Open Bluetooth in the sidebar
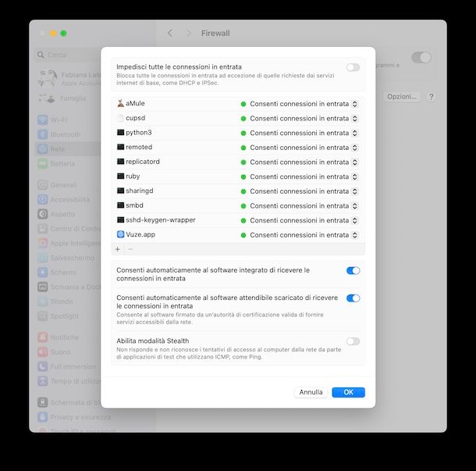The width and height of the screenshot is (476, 471). [59, 134]
